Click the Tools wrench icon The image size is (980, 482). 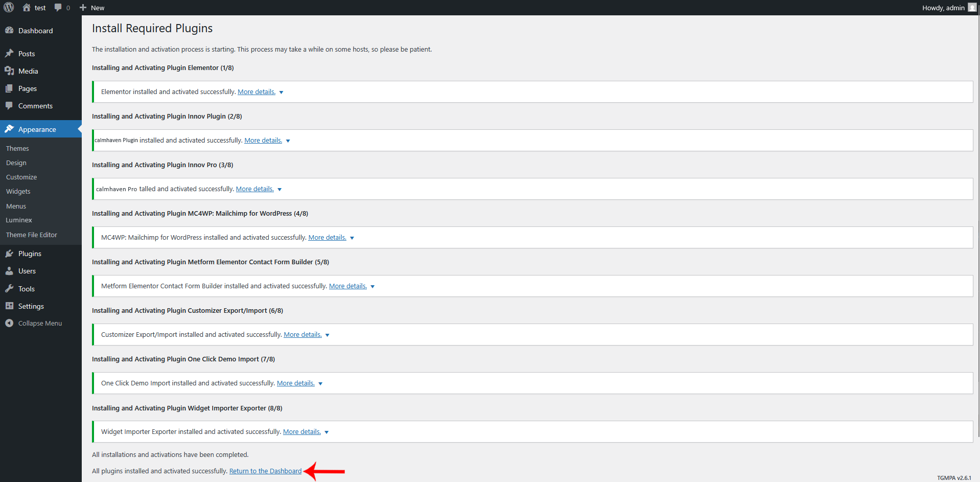[9, 289]
